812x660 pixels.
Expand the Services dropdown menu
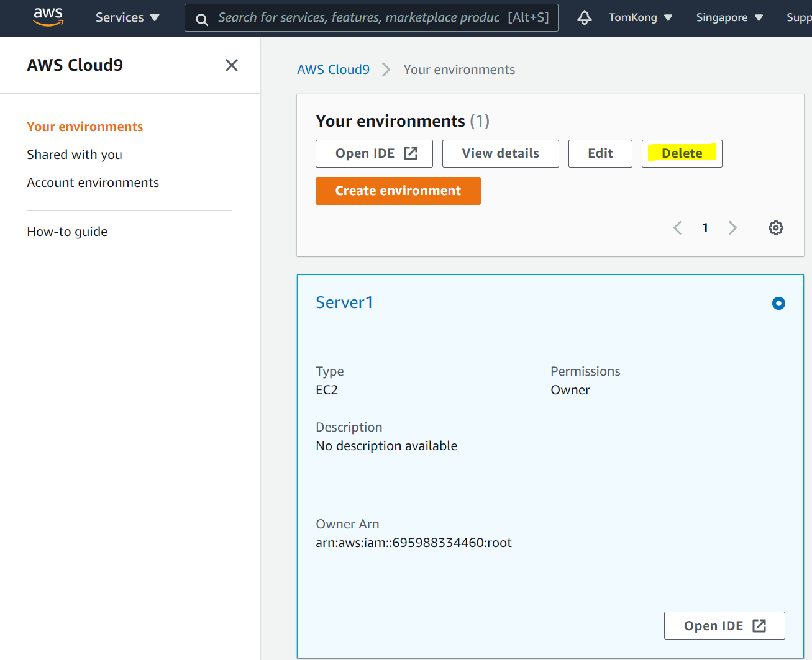click(x=127, y=17)
